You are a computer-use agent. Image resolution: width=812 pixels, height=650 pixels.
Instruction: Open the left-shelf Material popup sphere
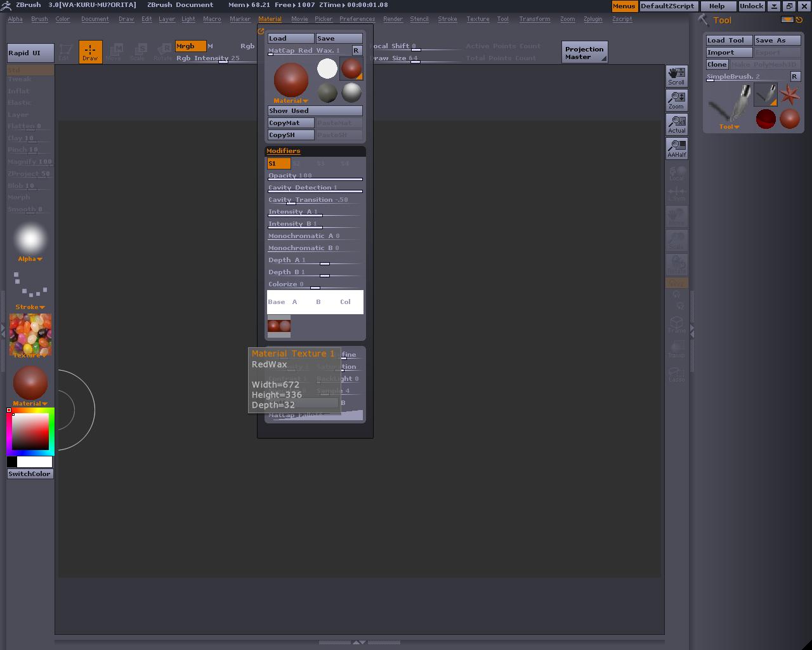point(30,385)
